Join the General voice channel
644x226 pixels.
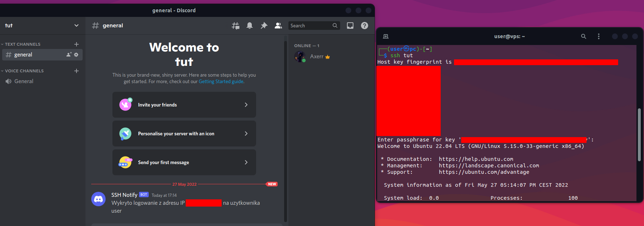click(24, 81)
